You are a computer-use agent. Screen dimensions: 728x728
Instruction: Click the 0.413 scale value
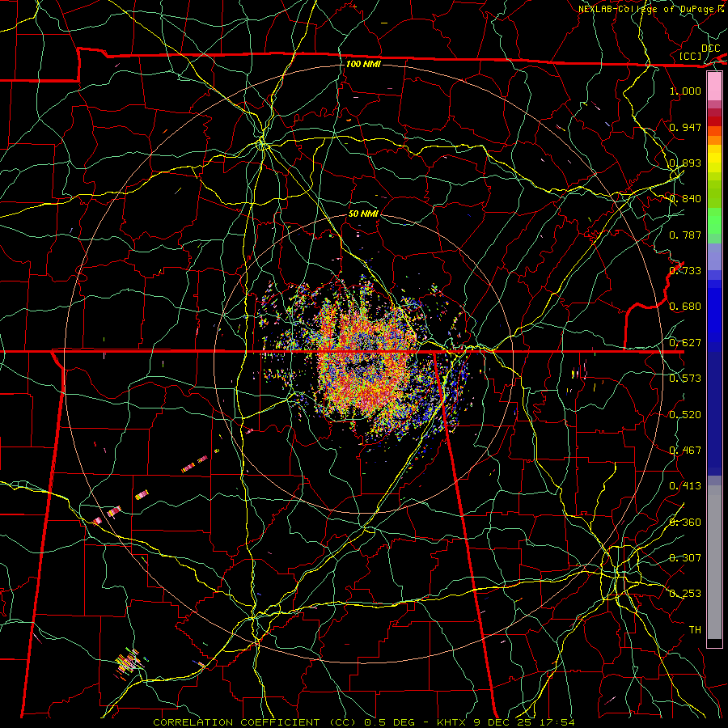(x=685, y=486)
